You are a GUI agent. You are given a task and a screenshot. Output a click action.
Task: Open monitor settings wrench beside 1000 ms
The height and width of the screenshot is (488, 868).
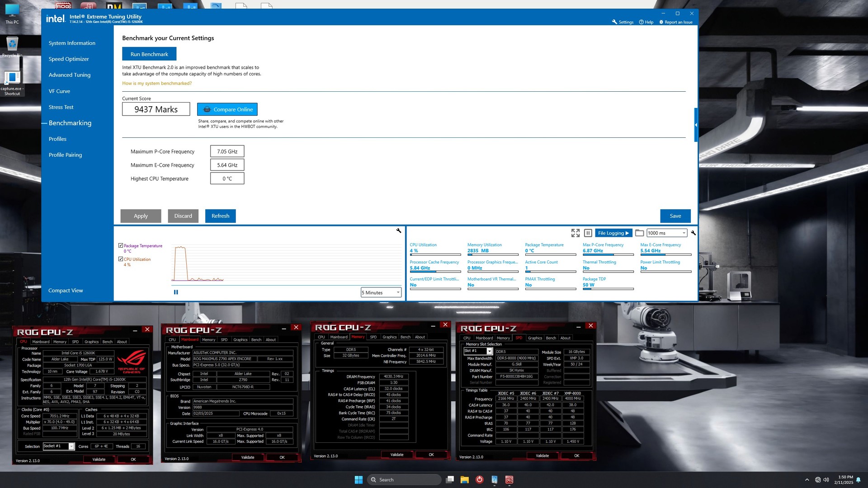pos(693,233)
